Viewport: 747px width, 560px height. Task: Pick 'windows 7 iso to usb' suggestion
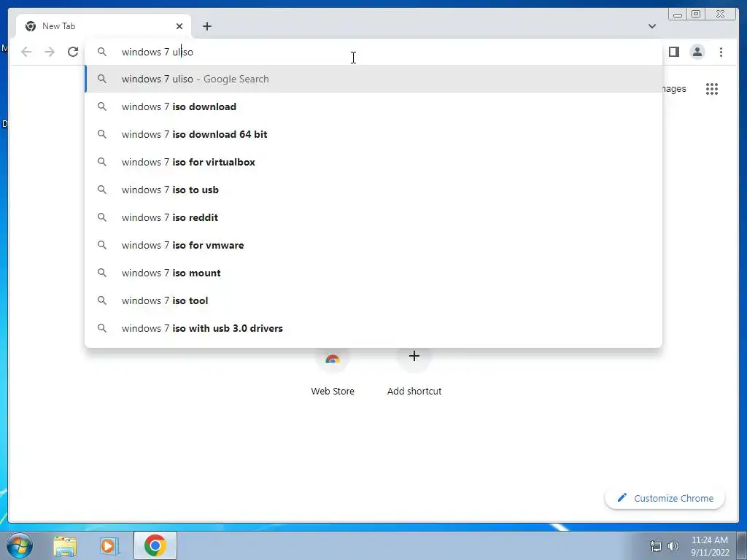[373, 190]
